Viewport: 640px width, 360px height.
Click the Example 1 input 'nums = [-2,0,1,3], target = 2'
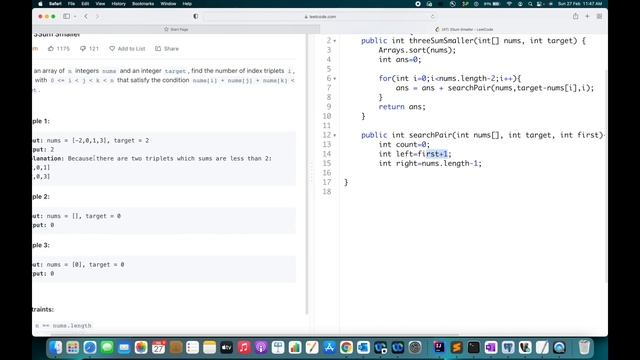[98, 140]
